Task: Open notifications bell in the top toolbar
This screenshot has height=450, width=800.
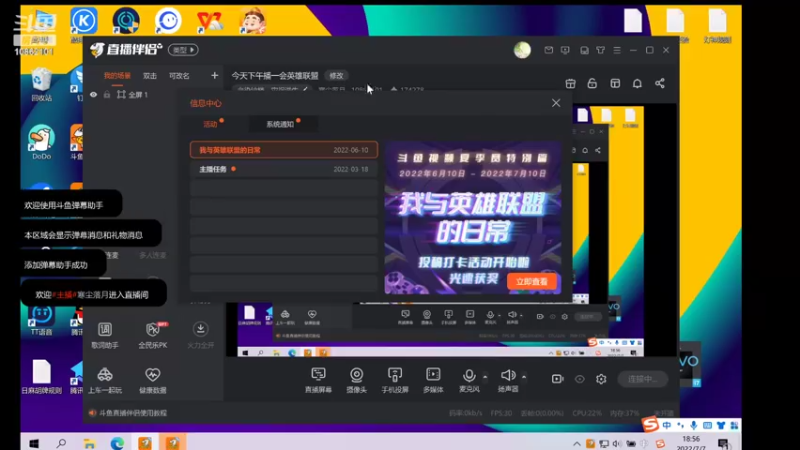Action: pos(637,84)
